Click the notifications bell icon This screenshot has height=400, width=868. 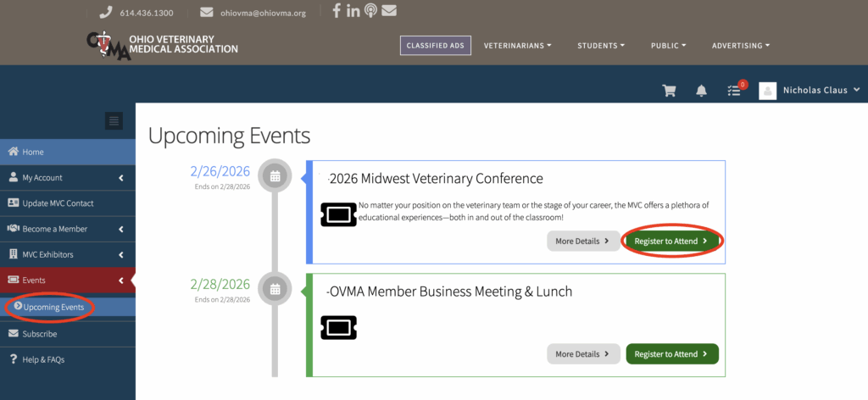click(x=702, y=91)
